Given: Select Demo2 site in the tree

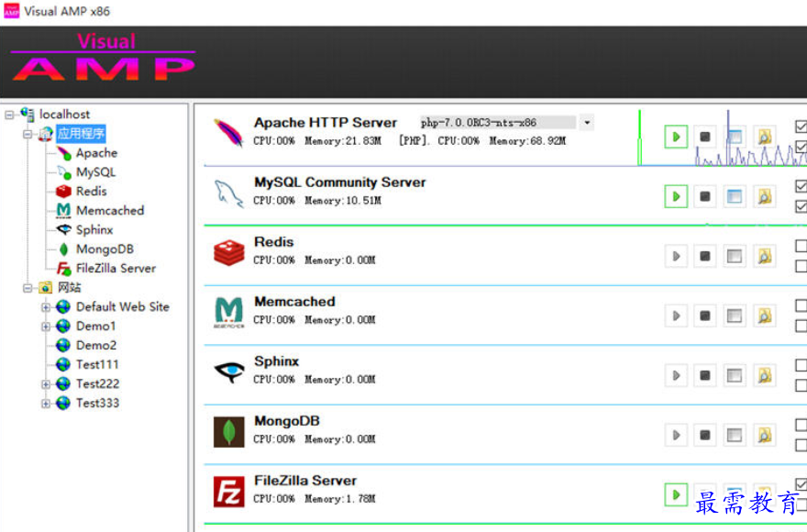Looking at the screenshot, I should (x=96, y=345).
